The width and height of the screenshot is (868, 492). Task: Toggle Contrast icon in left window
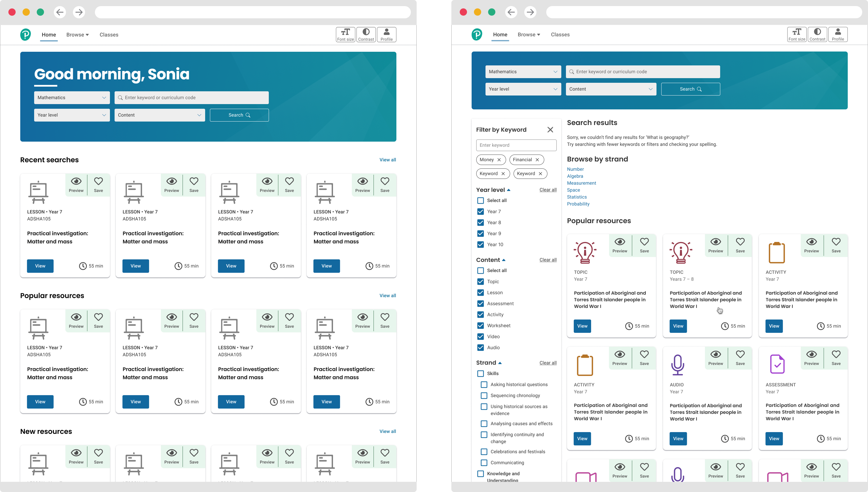coord(366,34)
